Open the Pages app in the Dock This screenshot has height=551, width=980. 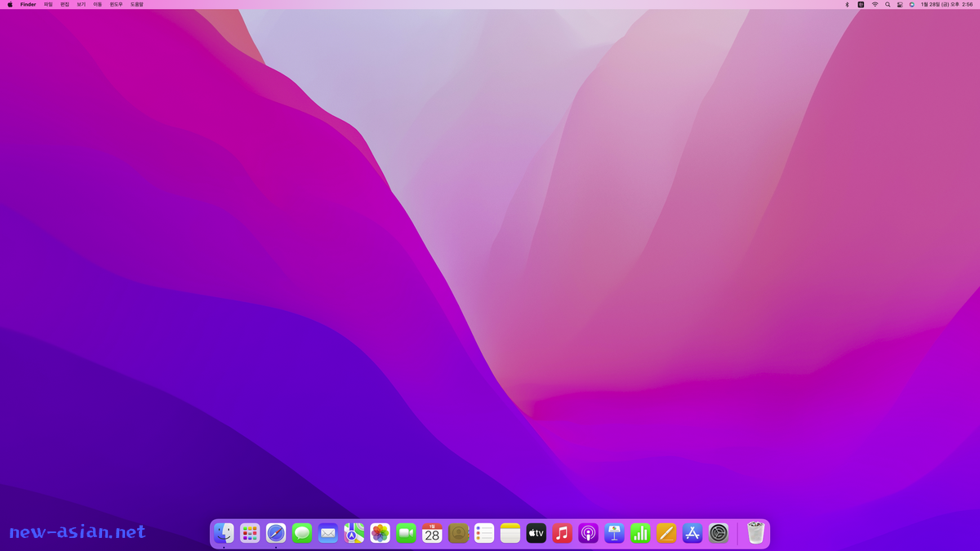[x=666, y=533]
